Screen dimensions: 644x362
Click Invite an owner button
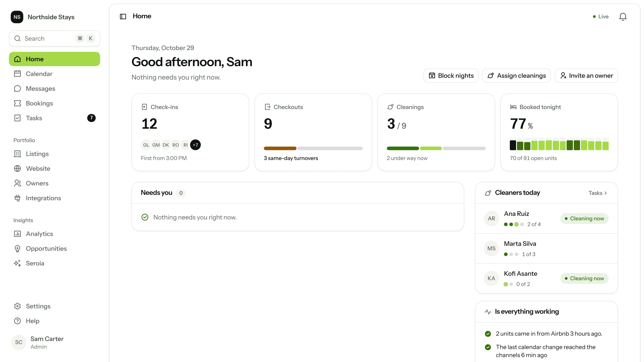[586, 76]
